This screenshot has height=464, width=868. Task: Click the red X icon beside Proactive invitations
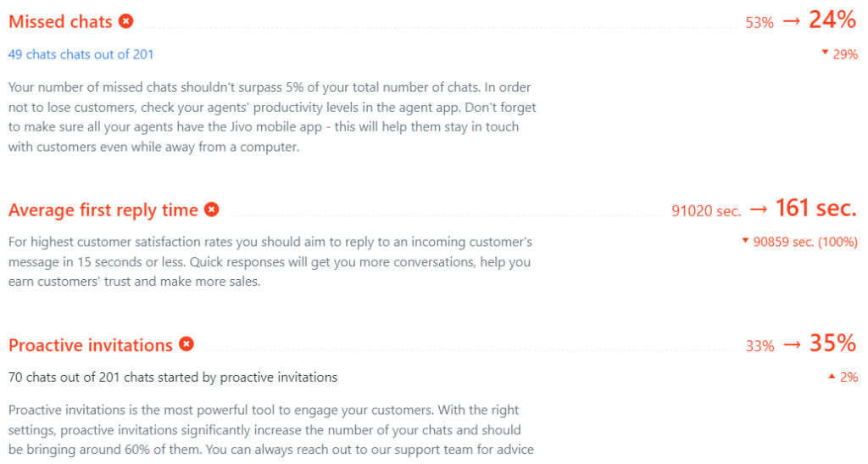186,344
